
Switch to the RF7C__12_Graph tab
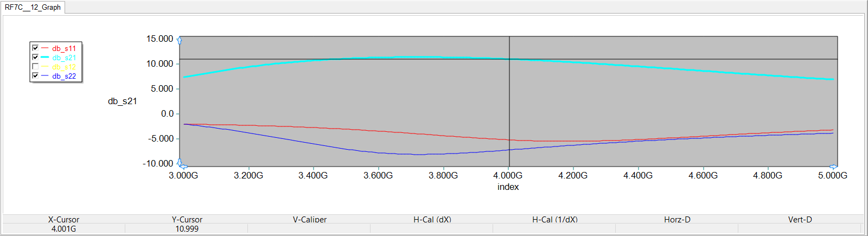[x=33, y=7]
